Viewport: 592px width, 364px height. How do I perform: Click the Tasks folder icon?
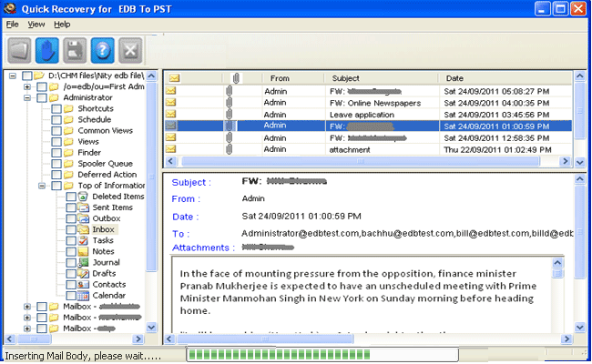pos(83,240)
